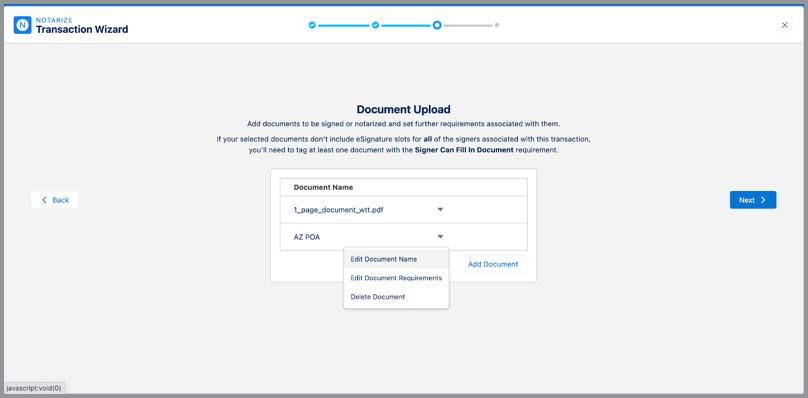Select the 1_page_document_wtt.pdf row text

pyautogui.click(x=339, y=210)
